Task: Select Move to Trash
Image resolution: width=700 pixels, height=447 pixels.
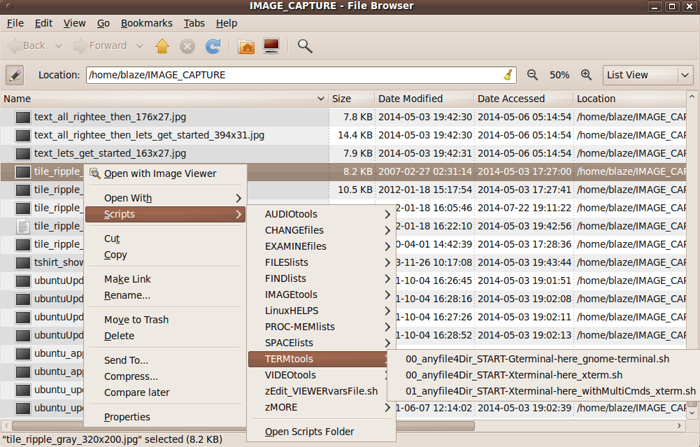Action: tap(165, 320)
